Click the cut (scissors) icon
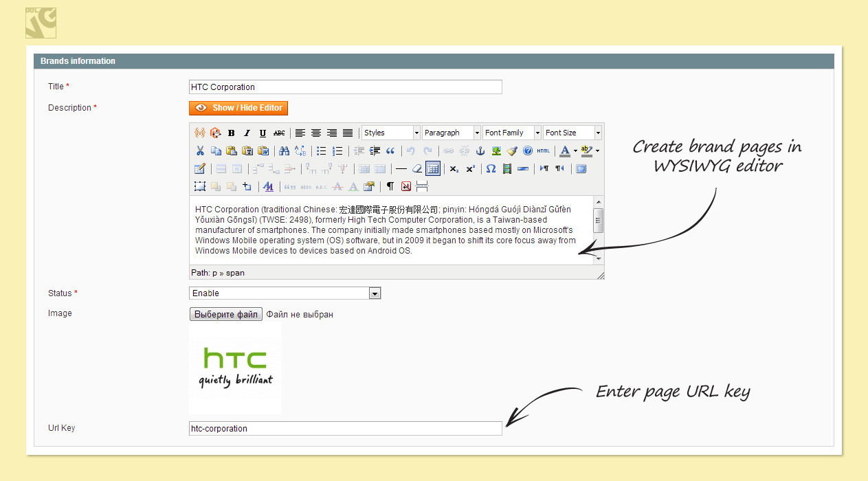 200,151
